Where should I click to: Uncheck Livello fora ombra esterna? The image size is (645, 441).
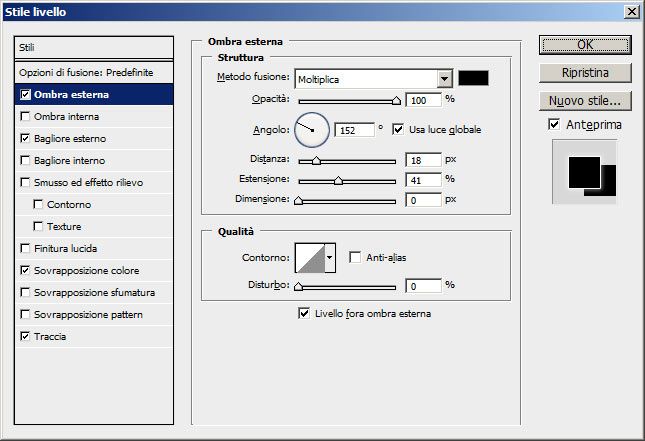304,313
